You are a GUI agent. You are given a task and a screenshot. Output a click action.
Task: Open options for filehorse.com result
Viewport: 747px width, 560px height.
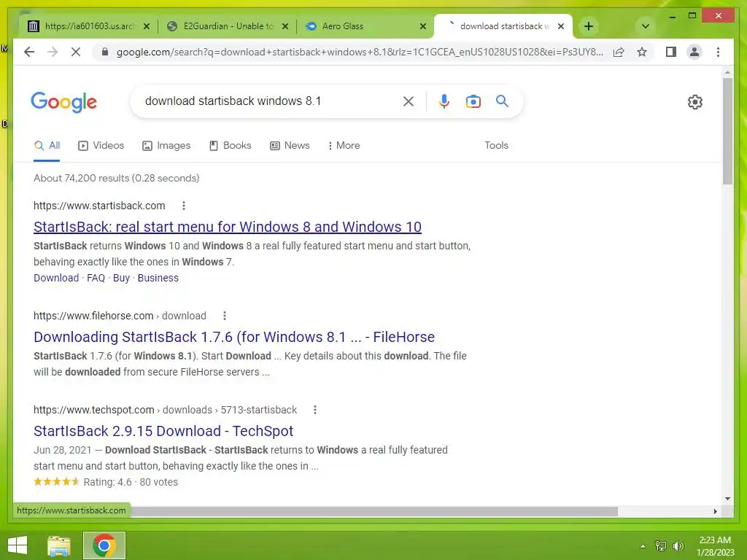point(225,316)
